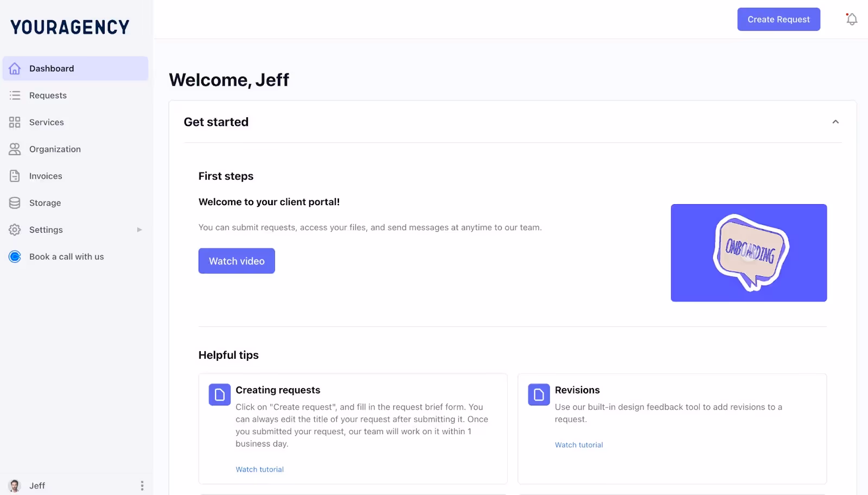Click the Organization people icon
This screenshot has width=868, height=495.
pos(15,149)
